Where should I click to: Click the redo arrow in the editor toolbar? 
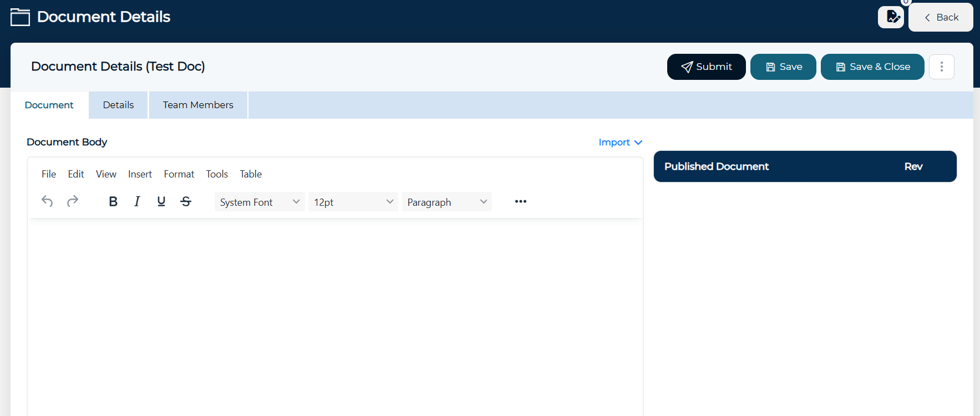(x=73, y=201)
